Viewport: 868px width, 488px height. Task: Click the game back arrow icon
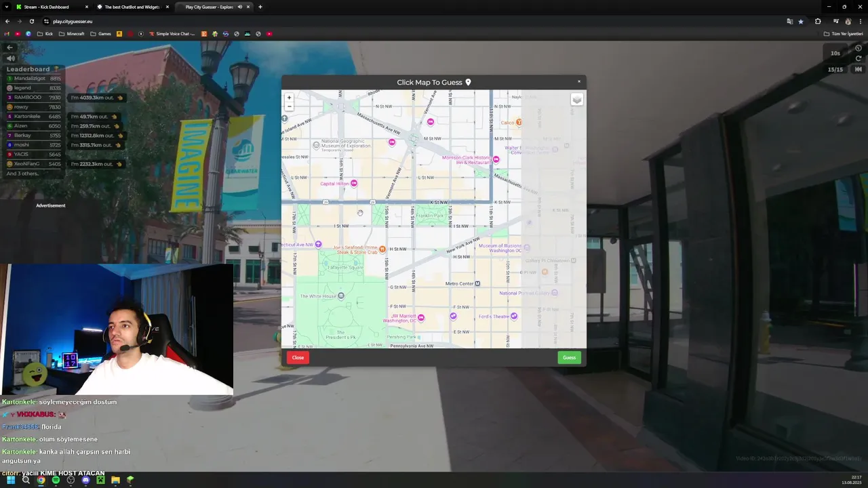9,47
